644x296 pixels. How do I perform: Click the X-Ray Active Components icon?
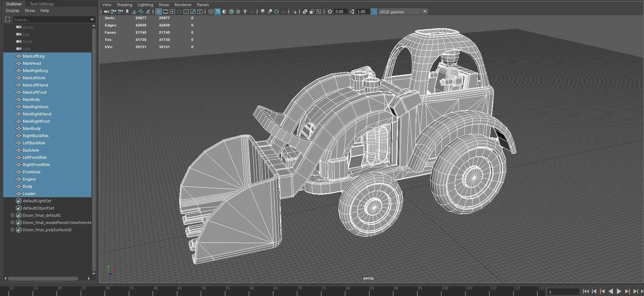click(312, 12)
